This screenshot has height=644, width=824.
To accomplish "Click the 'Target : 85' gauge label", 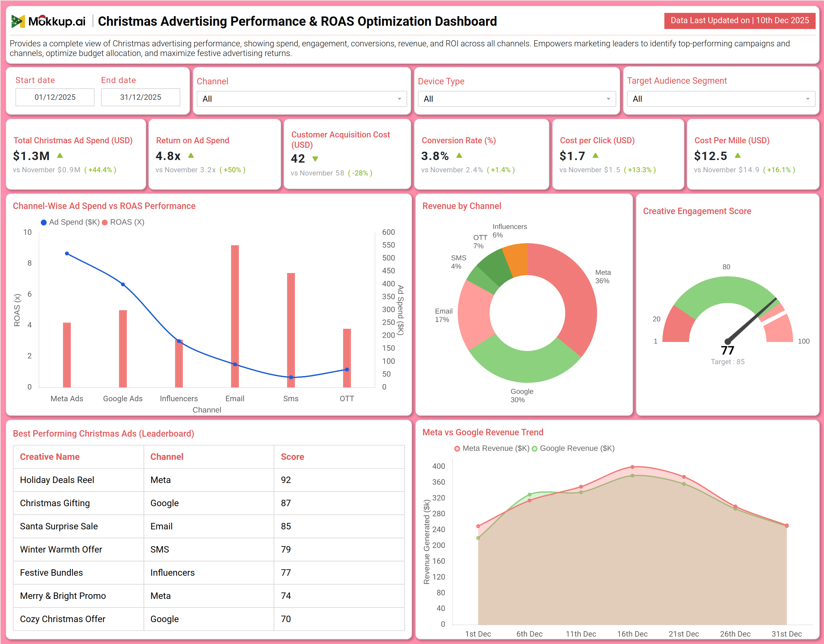I will pos(728,362).
